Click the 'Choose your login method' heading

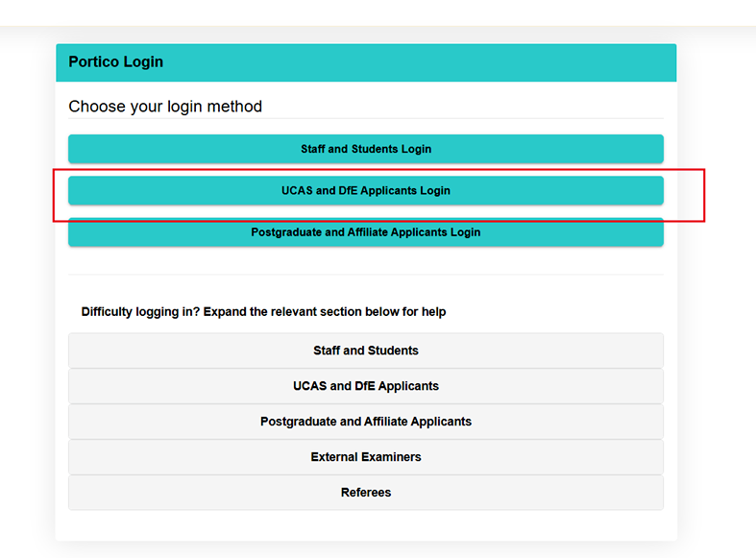(x=165, y=107)
